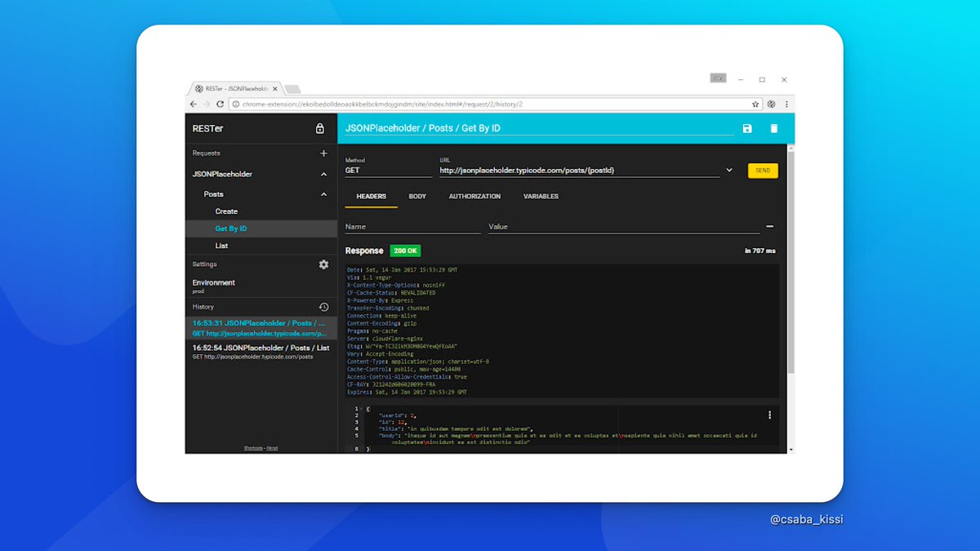
Task: Open the 16:52:54 Posts / List history entry
Action: coord(261,352)
